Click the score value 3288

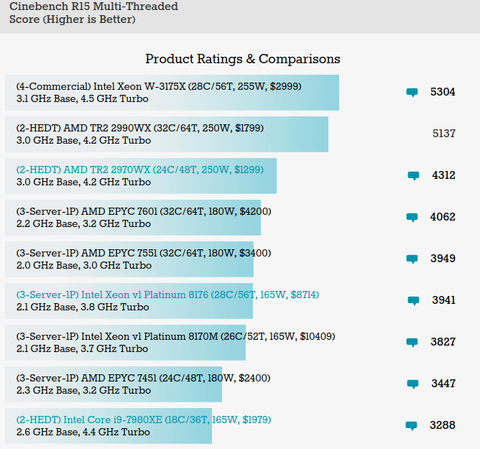(x=442, y=425)
